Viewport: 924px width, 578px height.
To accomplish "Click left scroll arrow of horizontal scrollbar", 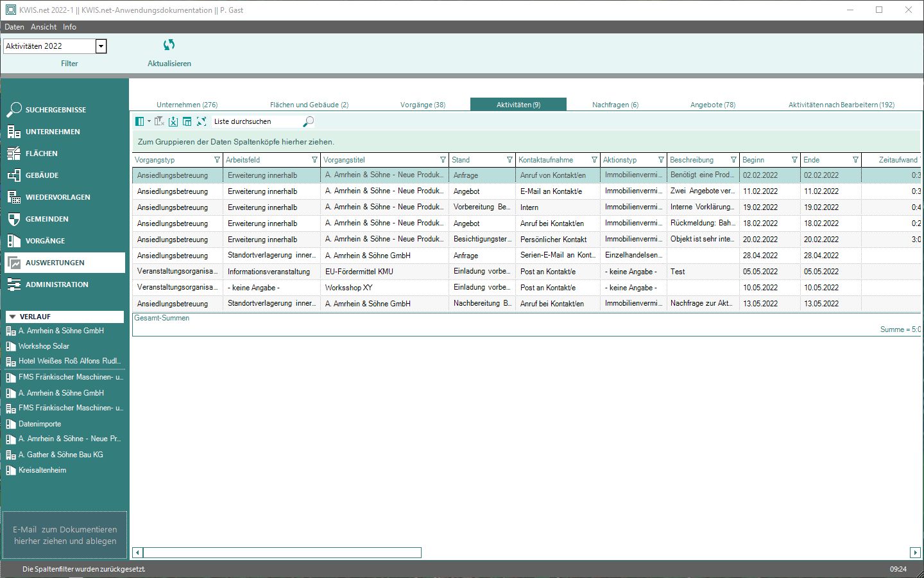I will pyautogui.click(x=137, y=553).
